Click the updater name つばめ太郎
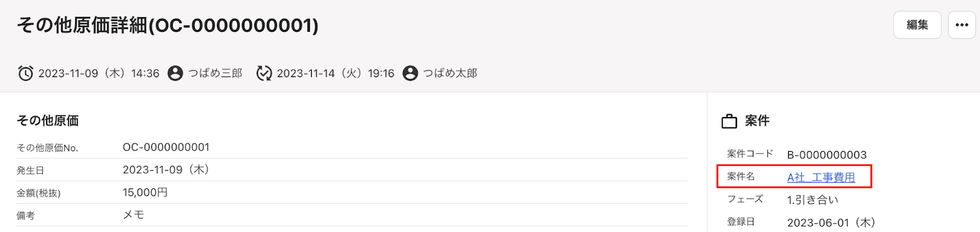Image resolution: width=980 pixels, height=232 pixels. coord(450,73)
